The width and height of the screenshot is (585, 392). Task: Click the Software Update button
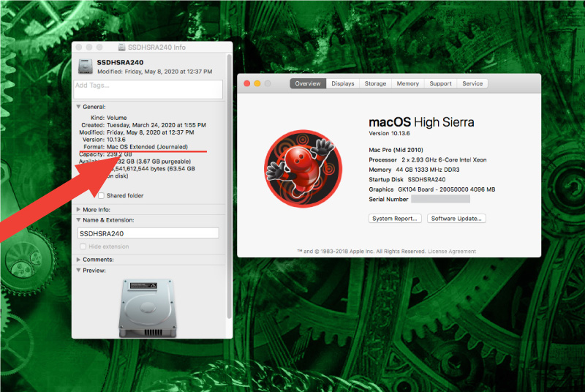(456, 219)
